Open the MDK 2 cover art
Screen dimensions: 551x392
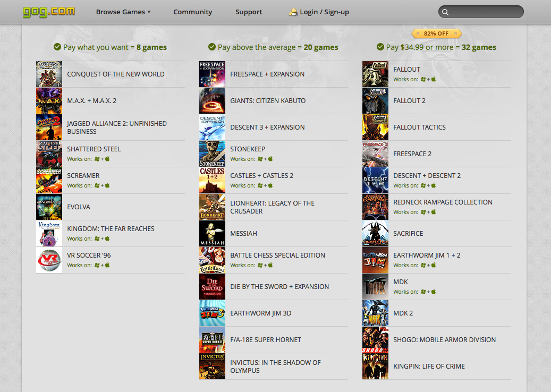click(x=375, y=313)
